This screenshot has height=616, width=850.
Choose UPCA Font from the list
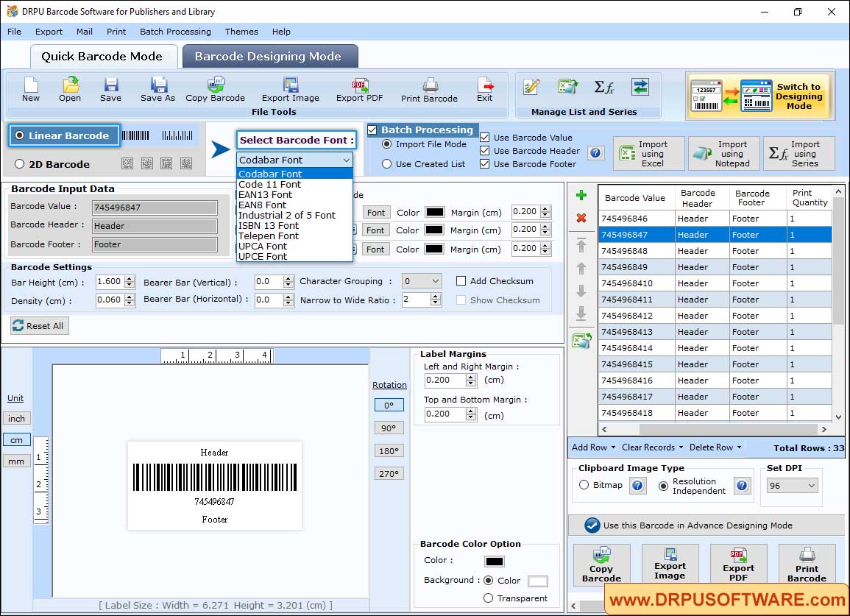tap(295, 247)
